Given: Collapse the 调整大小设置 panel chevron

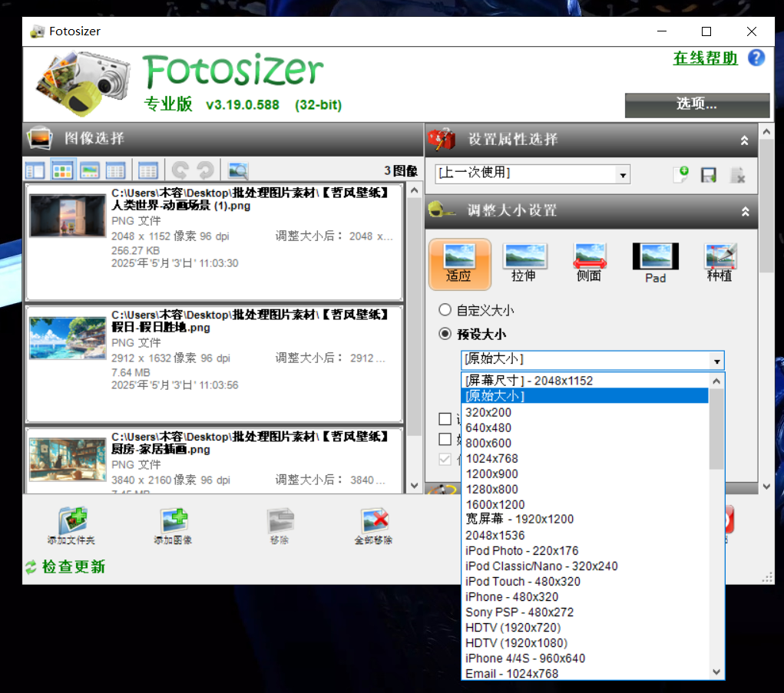Looking at the screenshot, I should [x=745, y=211].
